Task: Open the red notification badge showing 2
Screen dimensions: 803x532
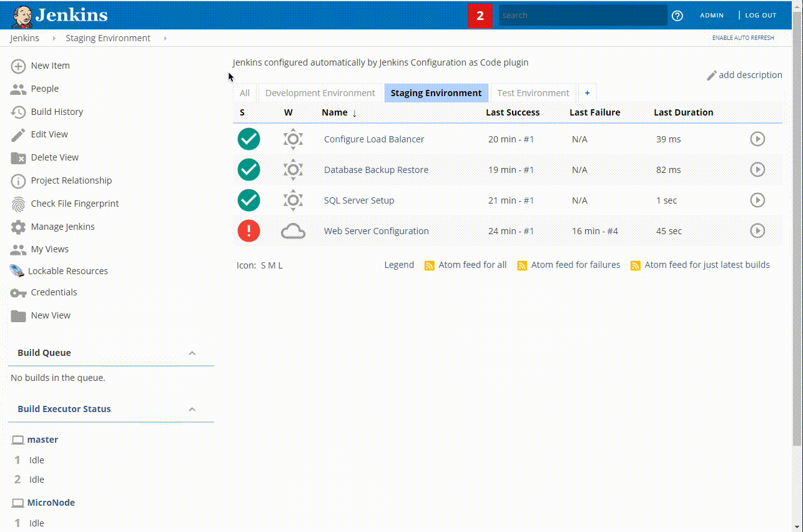Action: pos(480,16)
